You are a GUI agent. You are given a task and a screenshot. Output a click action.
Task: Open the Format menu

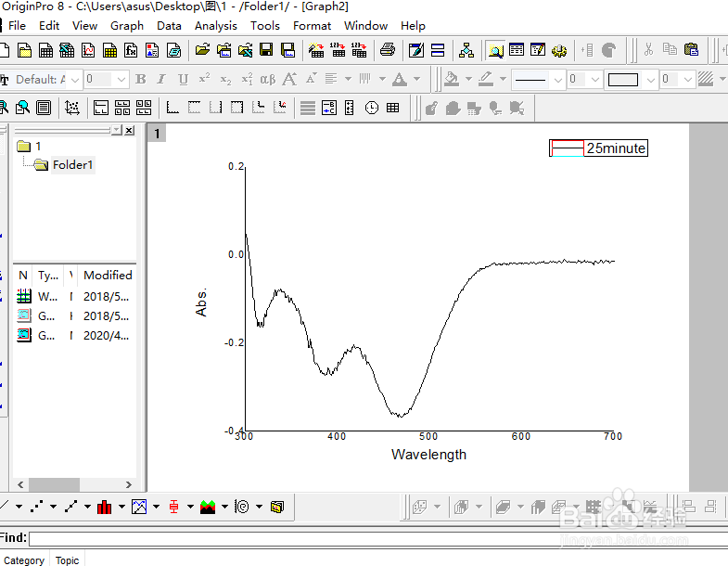click(x=312, y=26)
